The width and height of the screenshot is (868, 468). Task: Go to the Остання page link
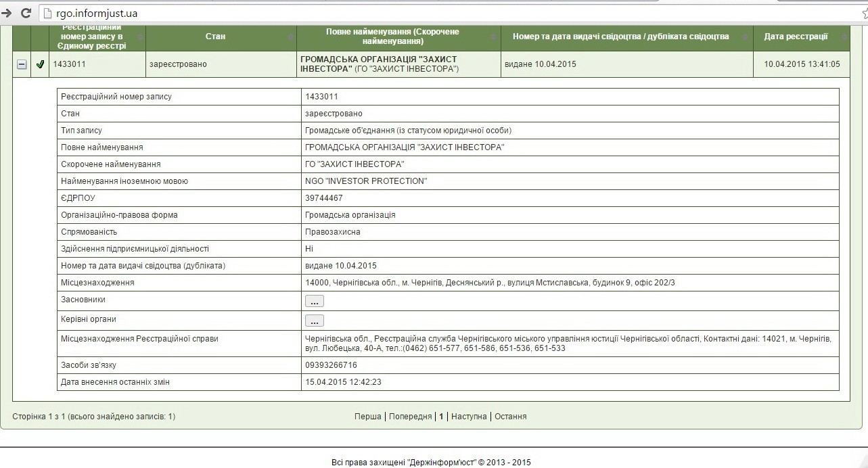click(x=510, y=417)
